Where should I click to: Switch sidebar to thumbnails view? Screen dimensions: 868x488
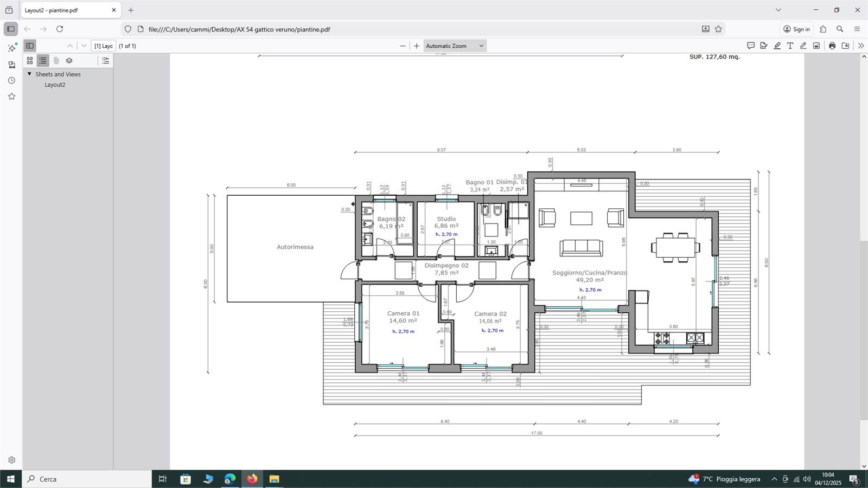(x=30, y=61)
